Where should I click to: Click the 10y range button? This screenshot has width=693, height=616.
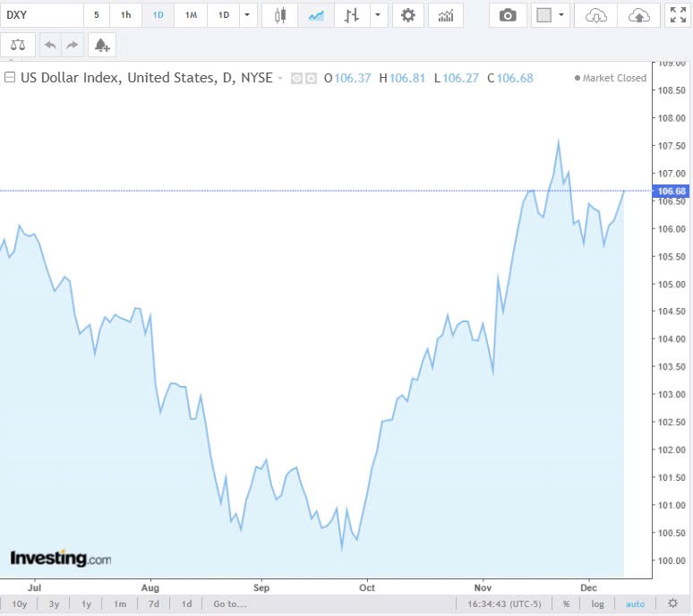click(19, 604)
